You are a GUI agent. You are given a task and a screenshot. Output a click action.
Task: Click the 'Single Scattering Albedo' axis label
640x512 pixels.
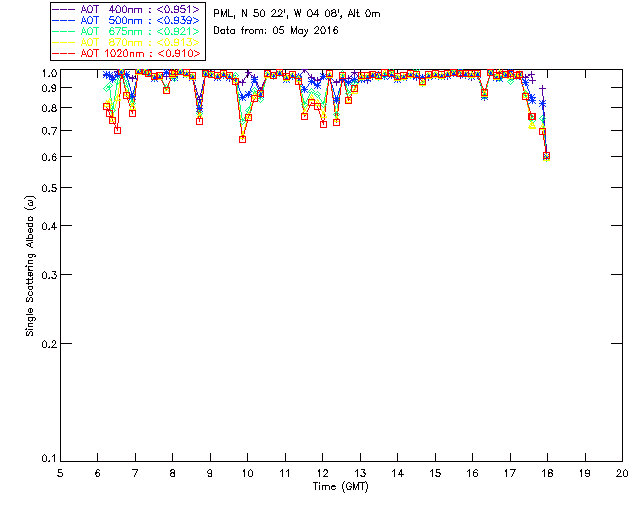[x=30, y=266]
